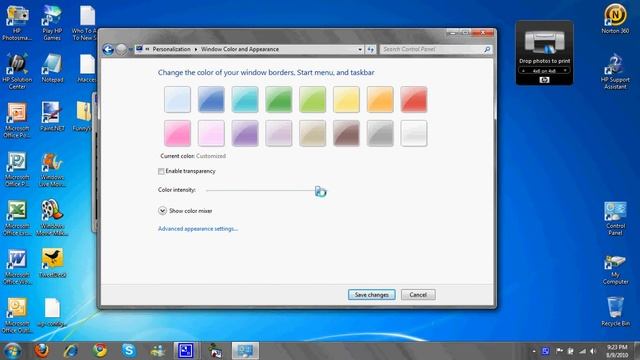Viewport: 640px width, 360px height.
Task: Open Microsoft Office PowerPoint desktop shortcut
Action: coord(17,120)
